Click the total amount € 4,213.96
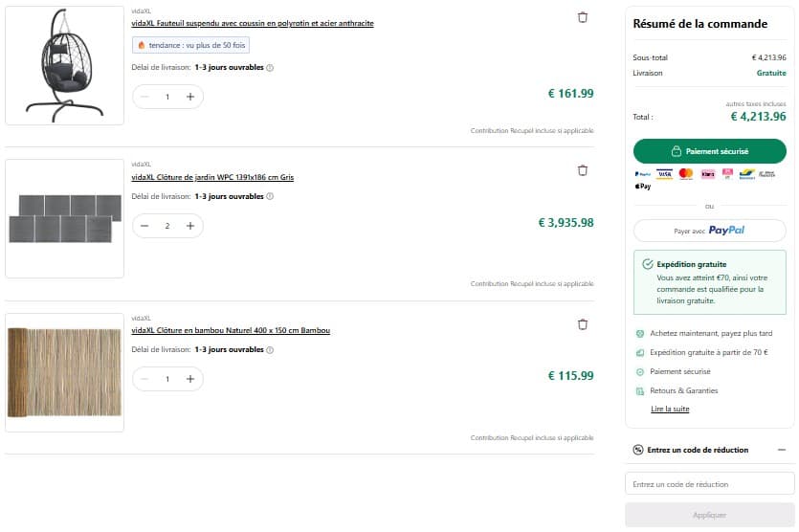This screenshot has height=532, width=799. (758, 117)
